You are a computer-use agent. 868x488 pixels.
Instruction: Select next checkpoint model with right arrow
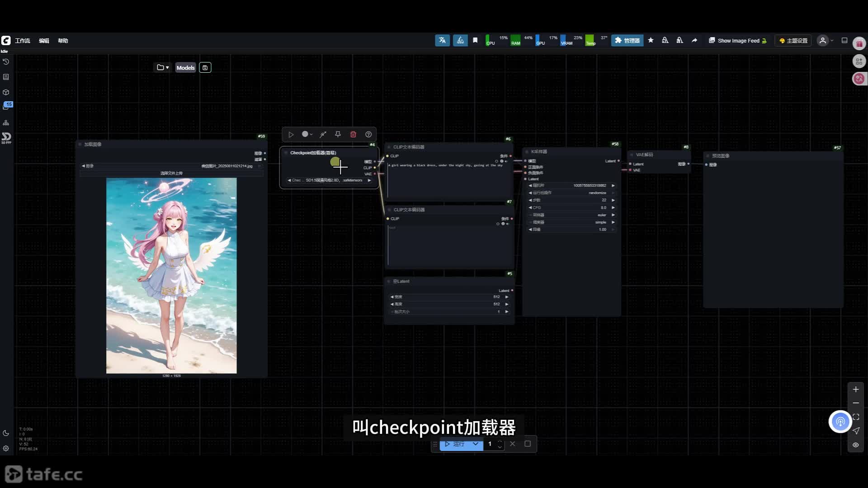369,180
